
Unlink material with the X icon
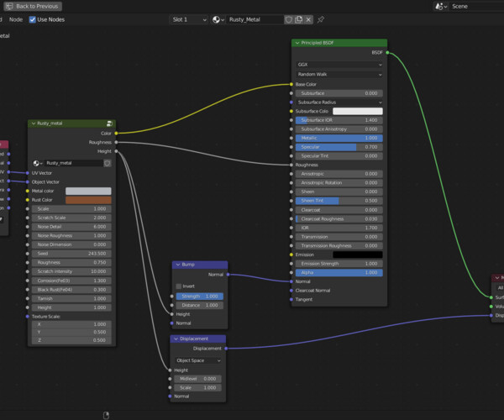point(308,19)
